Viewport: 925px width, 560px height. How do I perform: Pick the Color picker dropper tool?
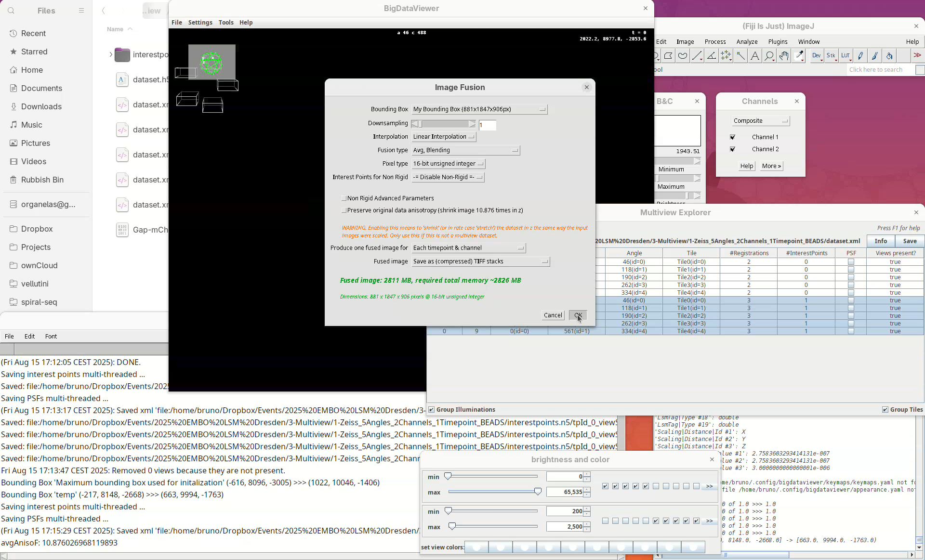[x=799, y=56]
